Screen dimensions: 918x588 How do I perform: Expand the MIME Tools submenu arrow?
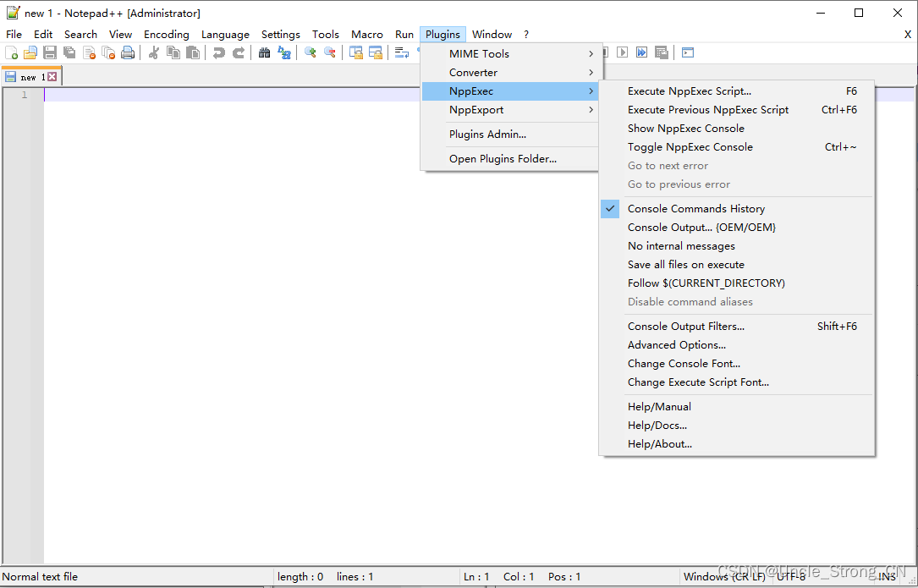(591, 54)
